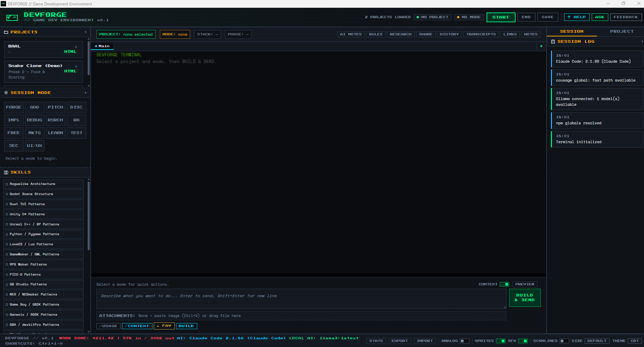Click the DEVFORGE gamepad logo icon
644x347 pixels.
(12, 17)
